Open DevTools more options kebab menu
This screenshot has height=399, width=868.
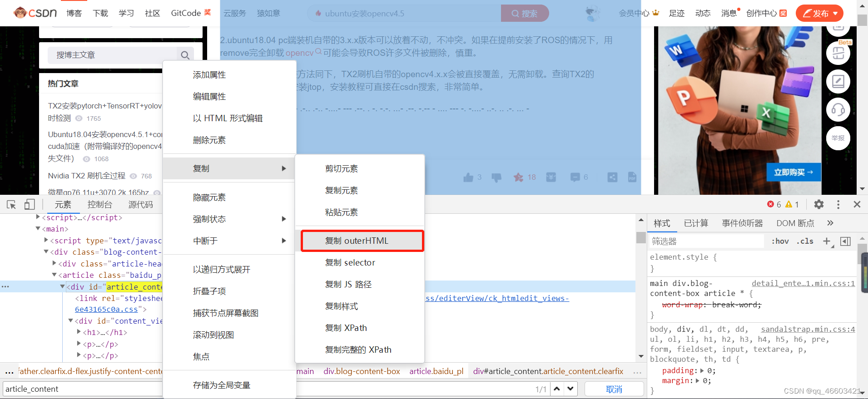[838, 204]
